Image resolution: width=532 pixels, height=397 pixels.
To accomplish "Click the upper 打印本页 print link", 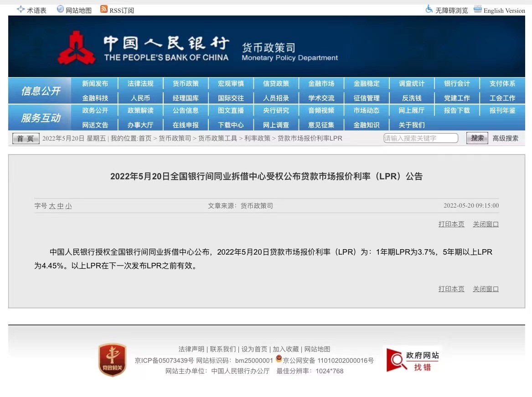I will (451, 224).
